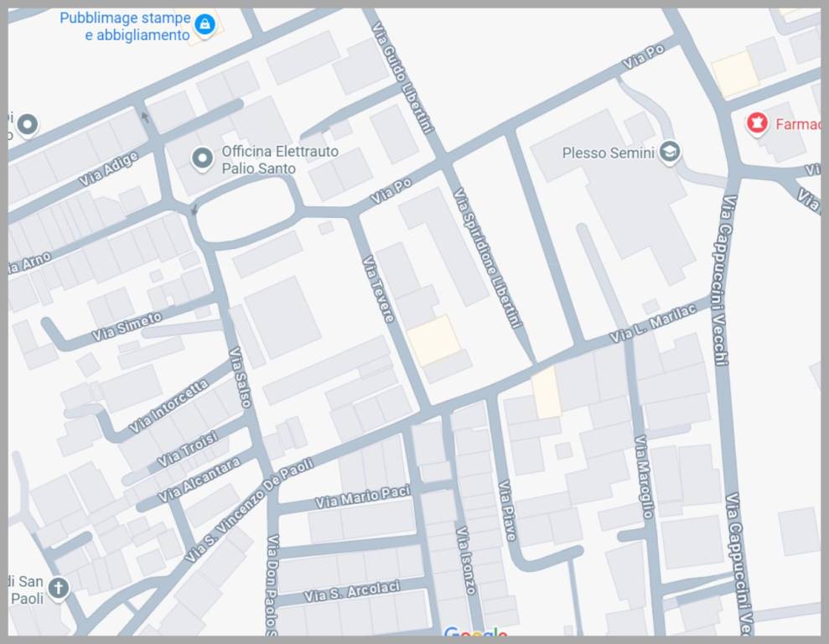
Task: Click the Plesso Semini text label
Action: click(x=609, y=153)
